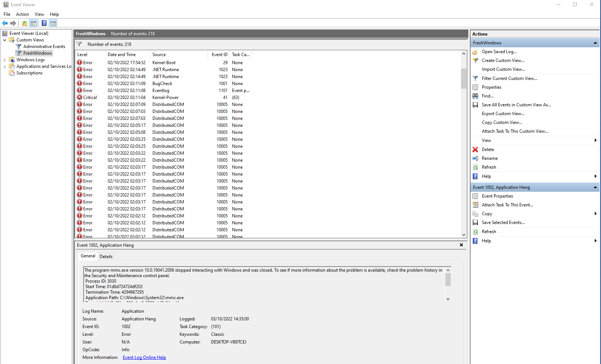
Task: Click Attach Task To This Custom View
Action: 515,131
